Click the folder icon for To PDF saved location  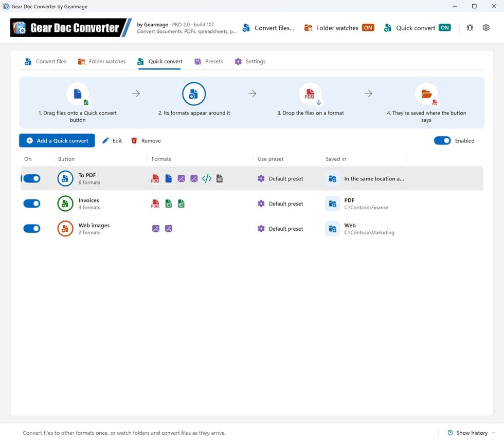tap(332, 179)
